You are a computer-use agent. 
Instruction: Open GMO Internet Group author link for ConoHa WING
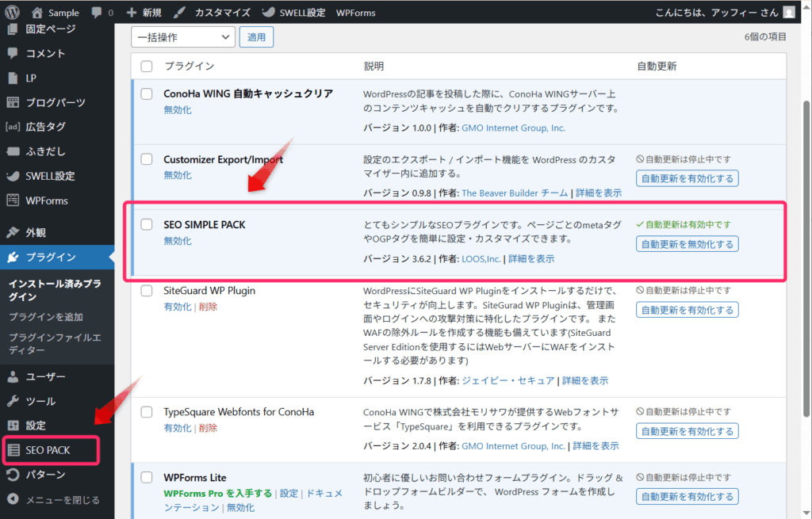513,128
